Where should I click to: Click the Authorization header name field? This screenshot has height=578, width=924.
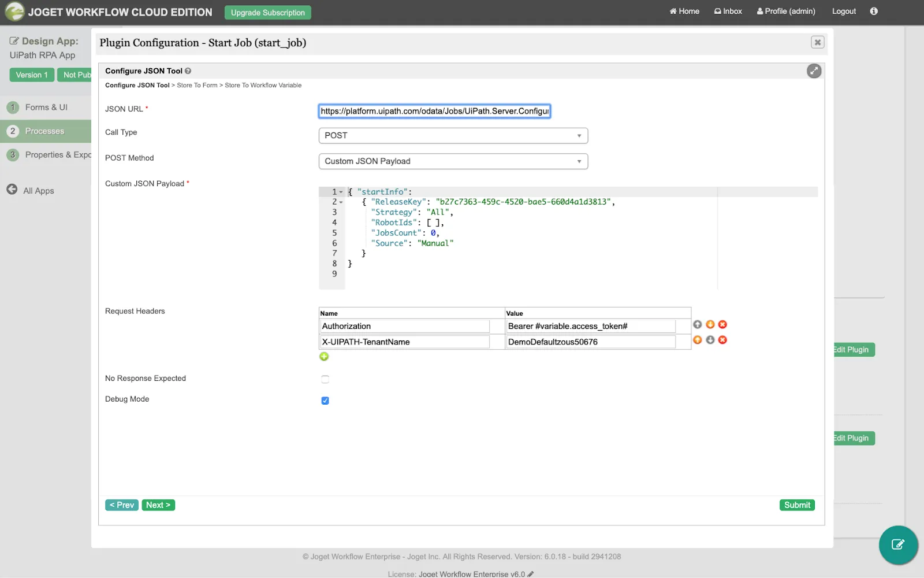[x=404, y=326]
